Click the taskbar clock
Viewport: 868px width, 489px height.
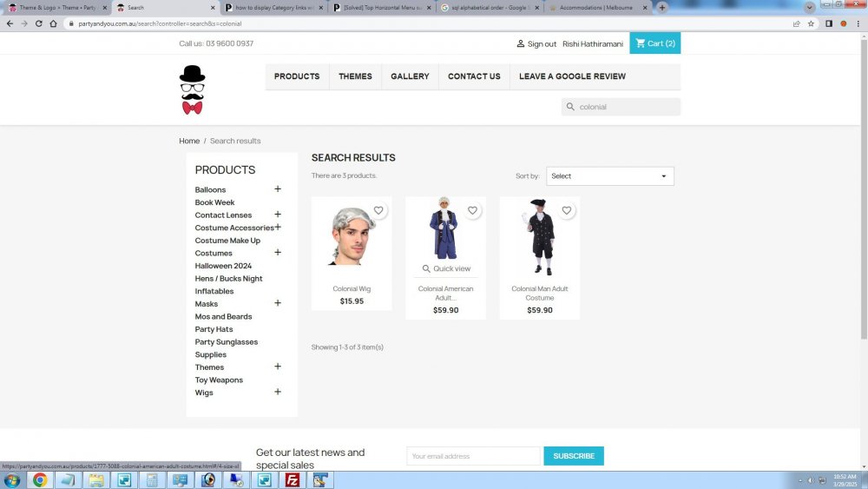(845, 480)
